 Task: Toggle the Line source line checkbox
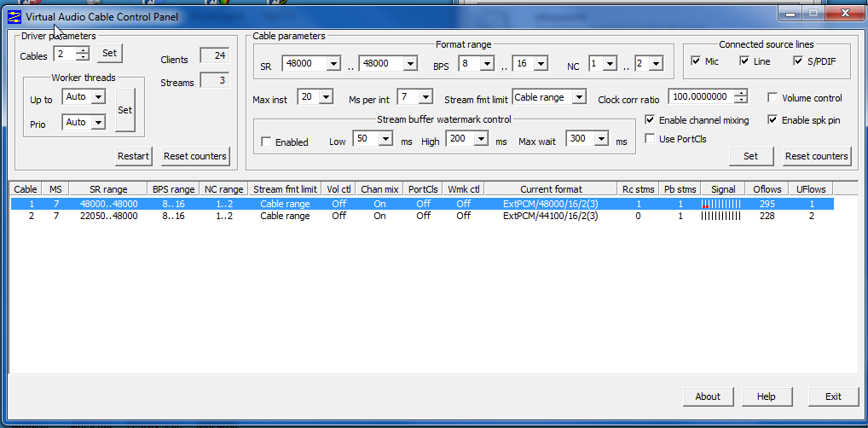click(744, 61)
